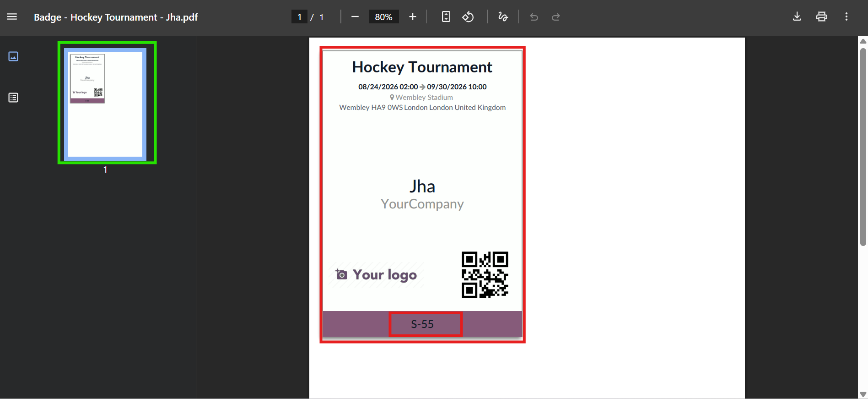Image resolution: width=868 pixels, height=399 pixels.
Task: Switch to thumbnails view in sidebar
Action: coord(13,56)
